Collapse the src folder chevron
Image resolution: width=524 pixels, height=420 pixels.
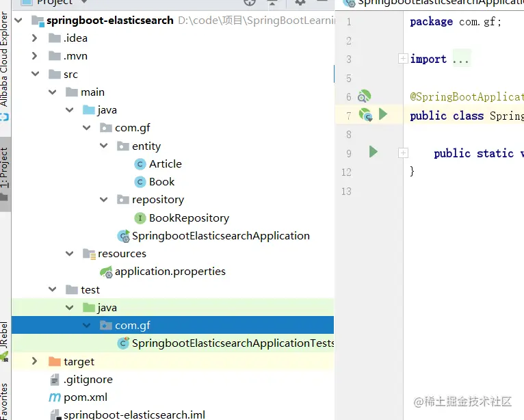click(36, 74)
